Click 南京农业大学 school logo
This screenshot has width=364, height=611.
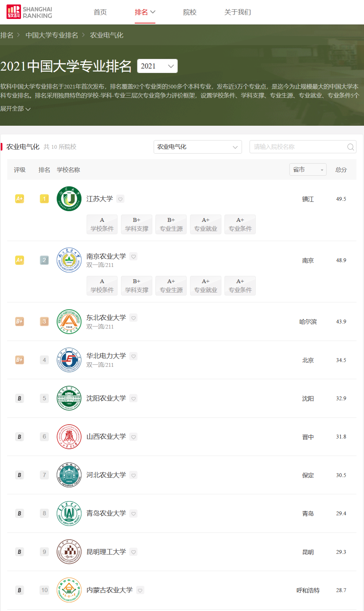pos(69,260)
